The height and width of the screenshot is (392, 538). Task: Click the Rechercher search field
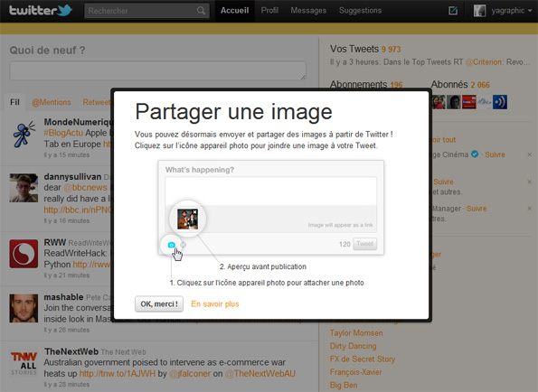click(146, 11)
